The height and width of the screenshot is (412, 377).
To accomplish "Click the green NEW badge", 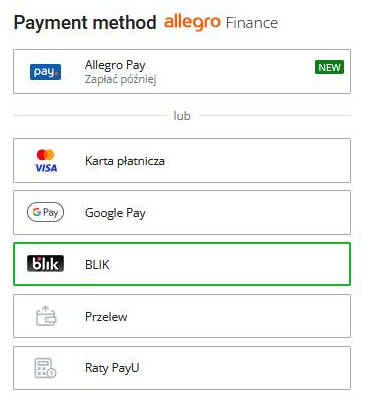I will pyautogui.click(x=329, y=67).
